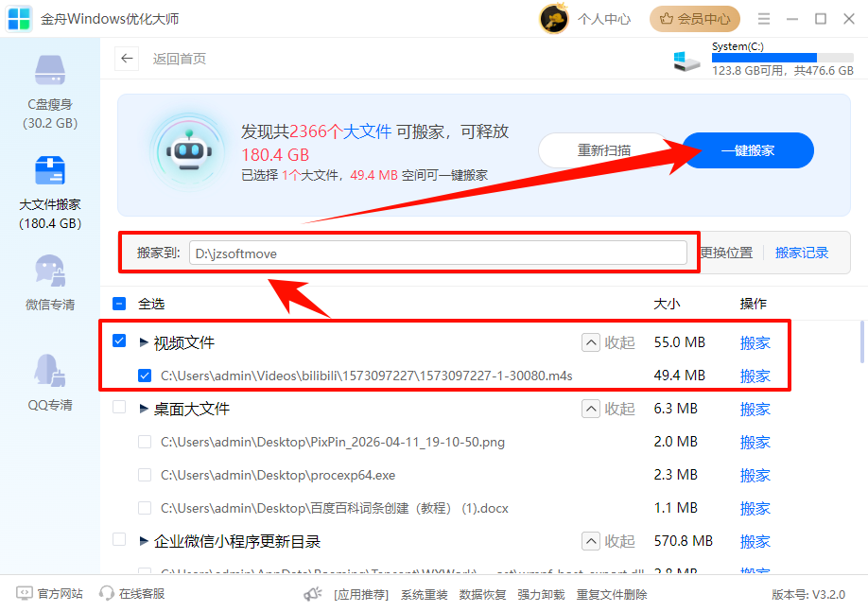Check the 百度百科词条创建 docx checkbox
The image size is (868, 612).
[145, 508]
